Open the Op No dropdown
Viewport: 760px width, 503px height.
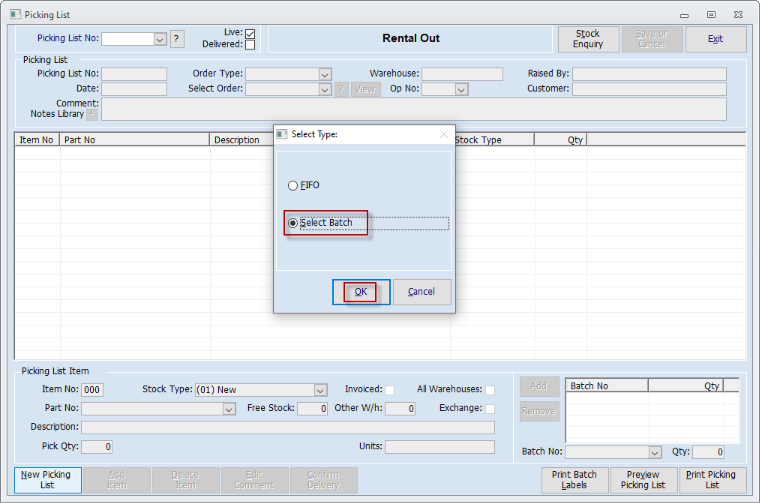tap(461, 90)
